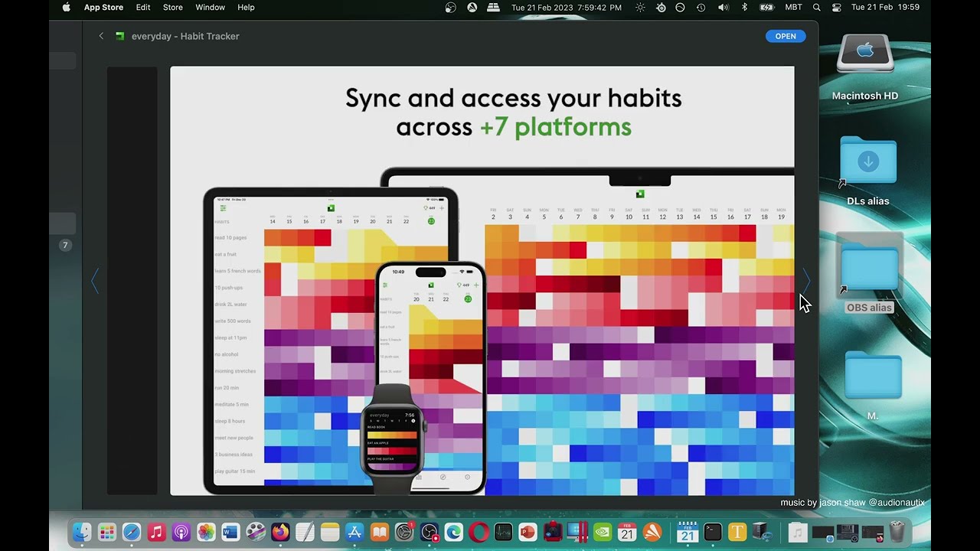Launch Opera browser from the Dock
Viewport: 980px width, 551px height.
tap(479, 532)
